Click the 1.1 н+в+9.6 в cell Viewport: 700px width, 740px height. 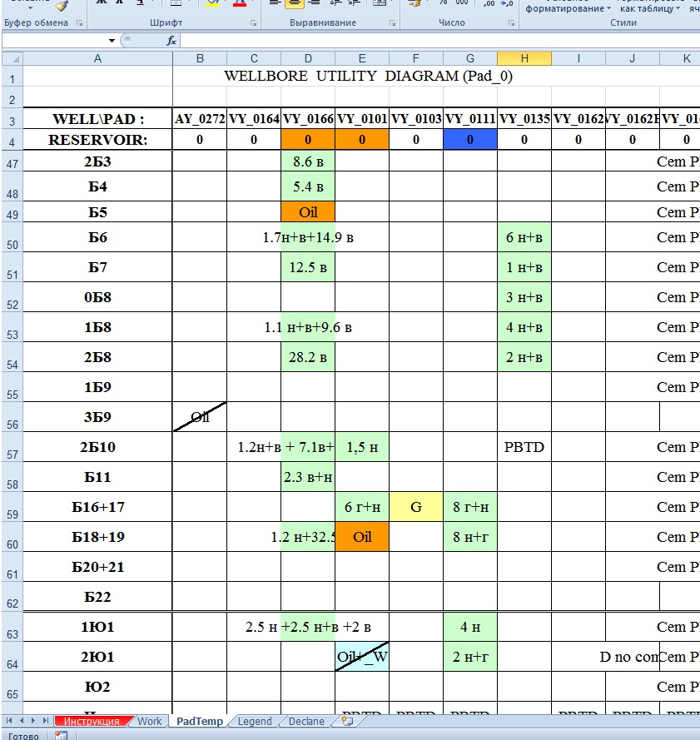click(x=308, y=327)
